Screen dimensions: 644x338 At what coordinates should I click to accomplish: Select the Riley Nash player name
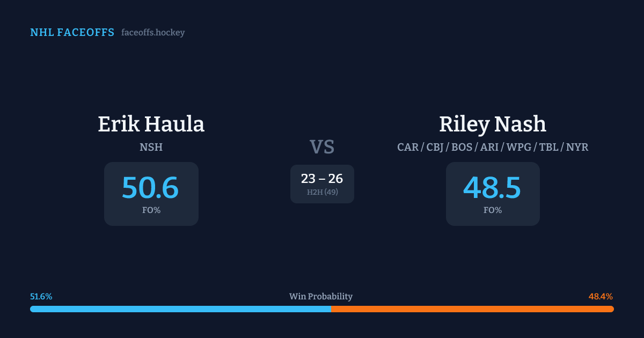coord(493,124)
